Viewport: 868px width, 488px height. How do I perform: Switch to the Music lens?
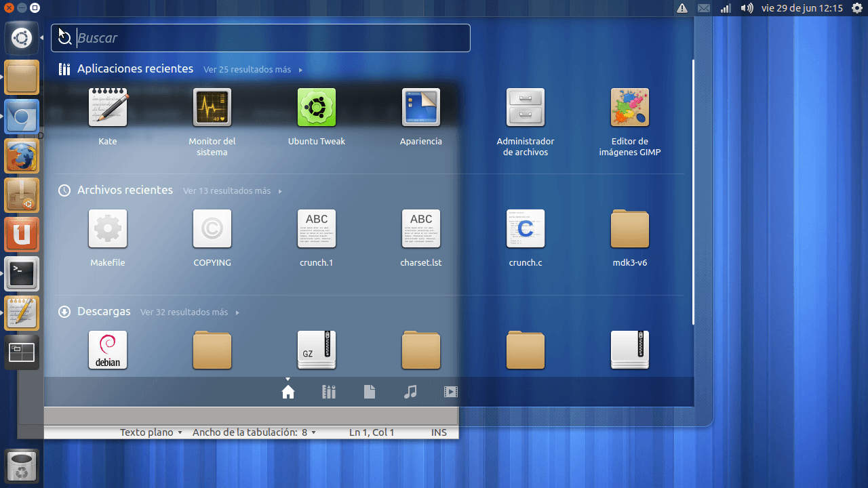[410, 392]
